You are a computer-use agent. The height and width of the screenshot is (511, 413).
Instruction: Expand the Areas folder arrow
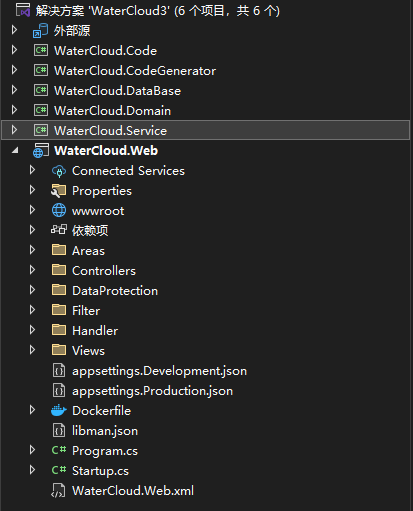[32, 250]
